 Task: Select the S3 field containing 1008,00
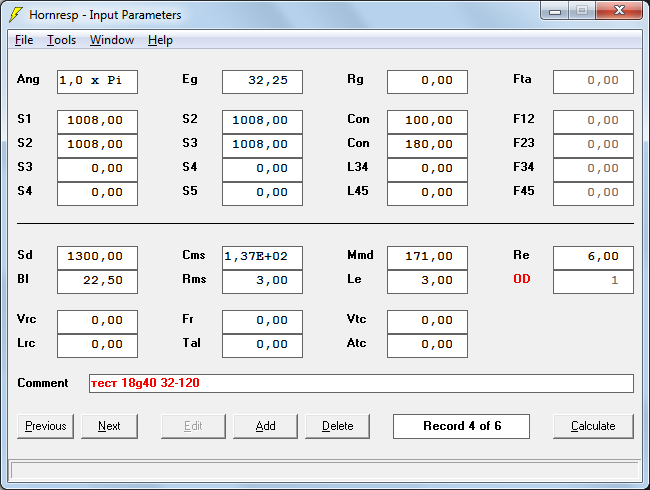click(x=262, y=146)
